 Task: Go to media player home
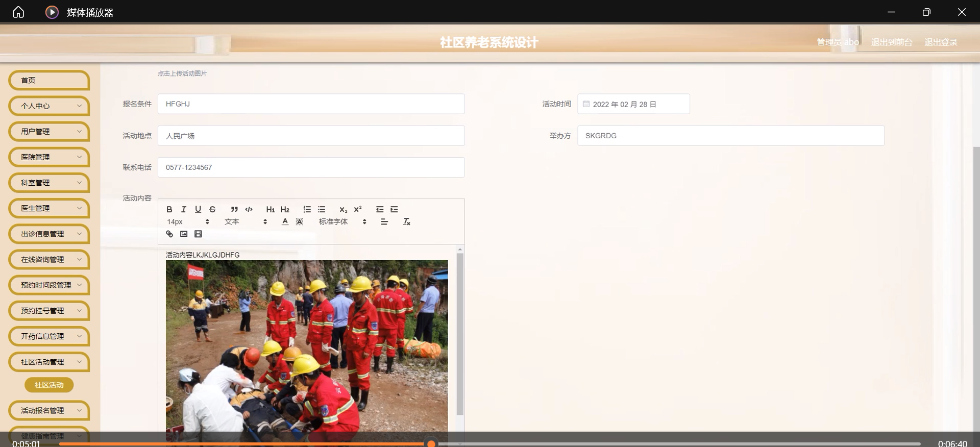[x=18, y=12]
